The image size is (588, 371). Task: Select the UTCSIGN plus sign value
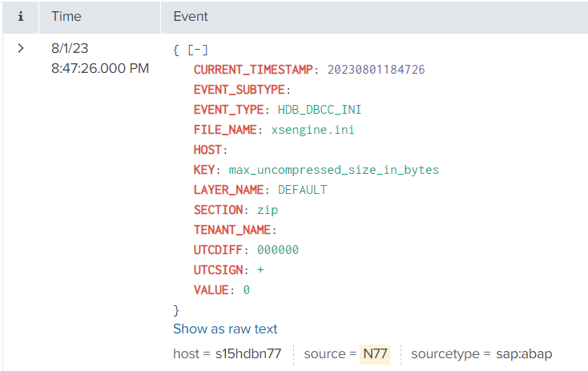click(261, 270)
